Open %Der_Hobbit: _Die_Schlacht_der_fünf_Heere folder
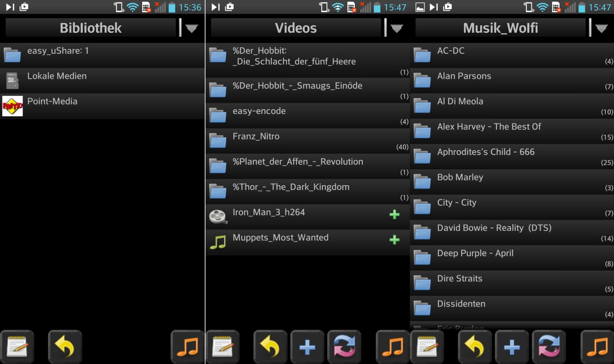This screenshot has width=614, height=364. [x=308, y=60]
